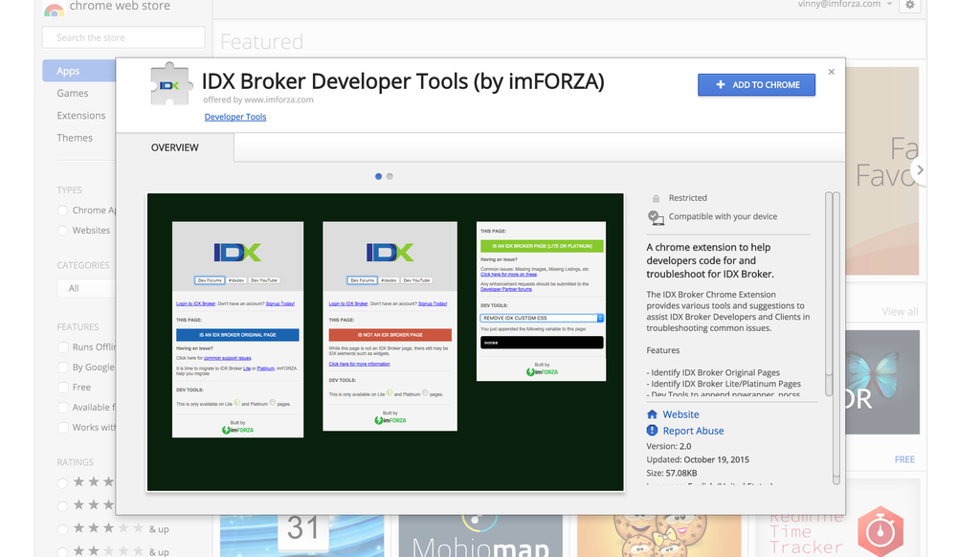Enable the Works with checkbox
The width and height of the screenshot is (980, 557).
[x=62, y=428]
